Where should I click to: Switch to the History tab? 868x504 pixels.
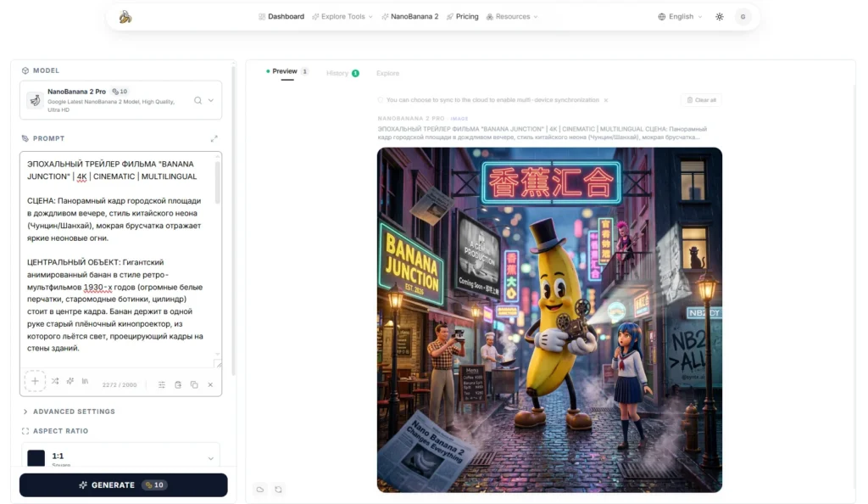pos(336,73)
